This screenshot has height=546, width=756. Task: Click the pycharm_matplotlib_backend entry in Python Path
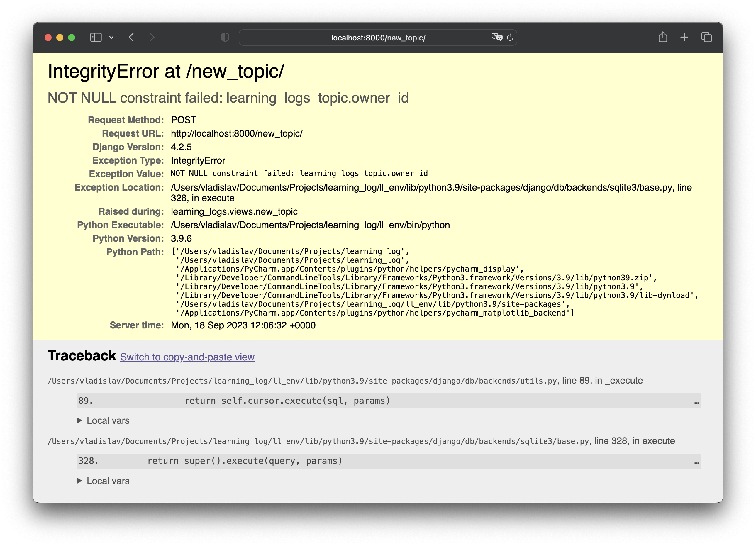coord(375,313)
